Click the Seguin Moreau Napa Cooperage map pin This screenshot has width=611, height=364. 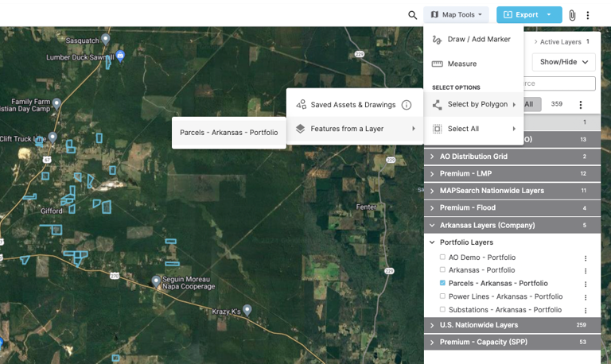click(x=156, y=281)
